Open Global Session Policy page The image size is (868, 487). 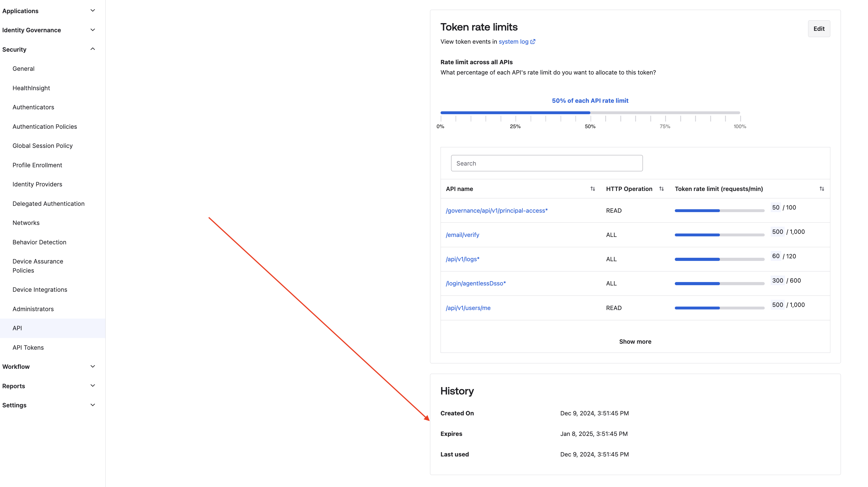43,146
